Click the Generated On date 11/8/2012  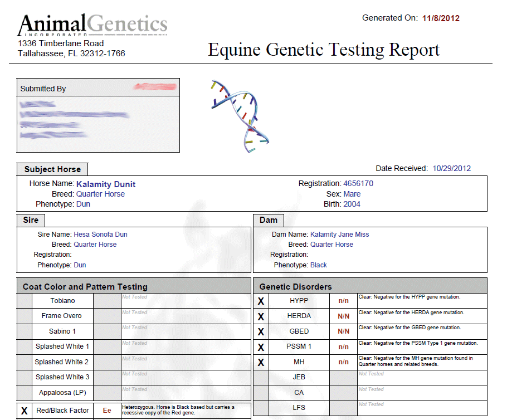click(441, 18)
